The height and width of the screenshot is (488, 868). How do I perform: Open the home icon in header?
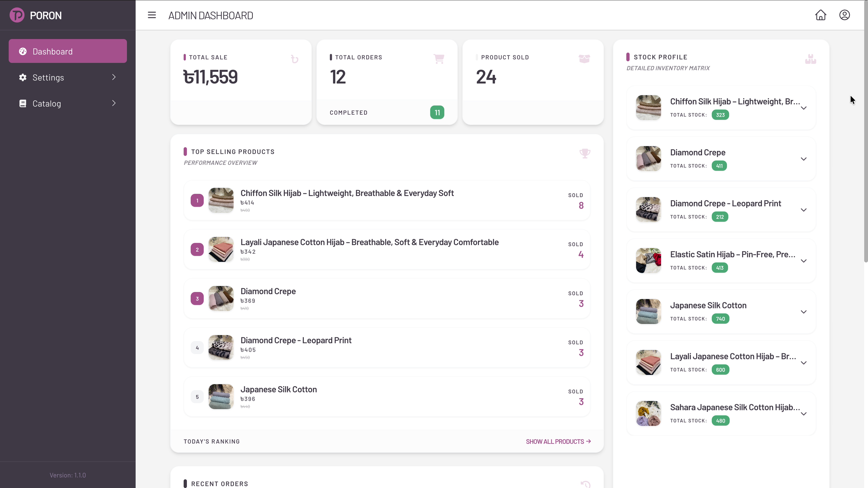click(x=821, y=15)
